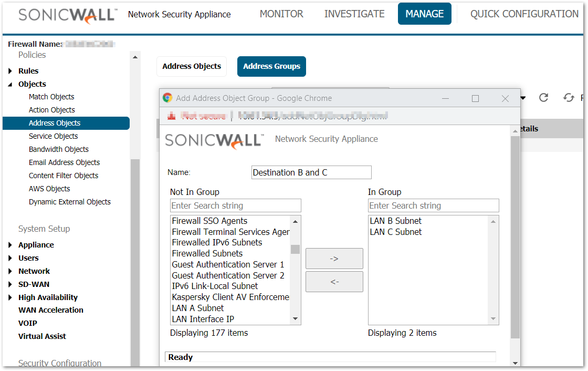Click the Not In Group scrollbar thumb
The image size is (588, 371).
295,249
